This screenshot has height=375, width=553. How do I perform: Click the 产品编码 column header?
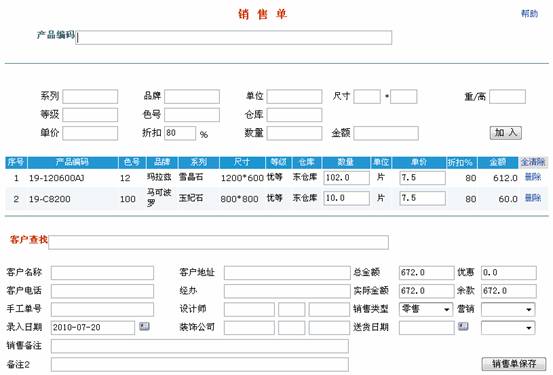point(73,162)
